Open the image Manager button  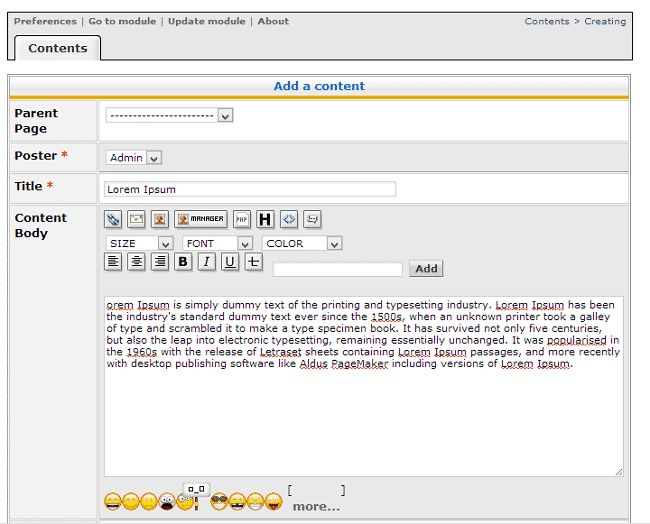(201, 219)
